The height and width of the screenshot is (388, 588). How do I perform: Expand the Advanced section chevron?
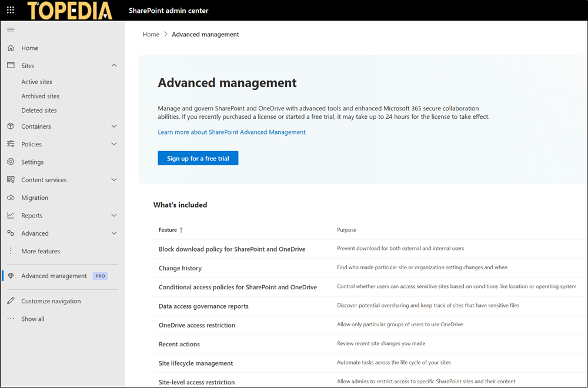(x=113, y=233)
